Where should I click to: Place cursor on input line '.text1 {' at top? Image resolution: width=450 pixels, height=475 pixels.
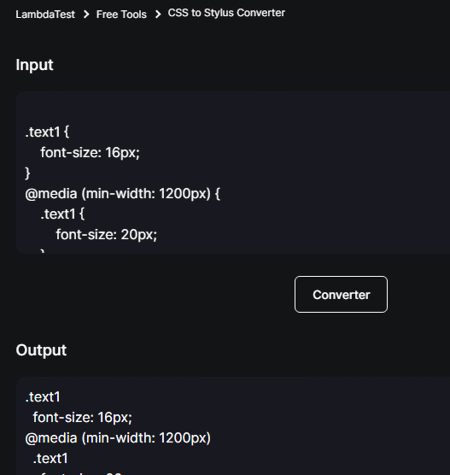(x=47, y=132)
